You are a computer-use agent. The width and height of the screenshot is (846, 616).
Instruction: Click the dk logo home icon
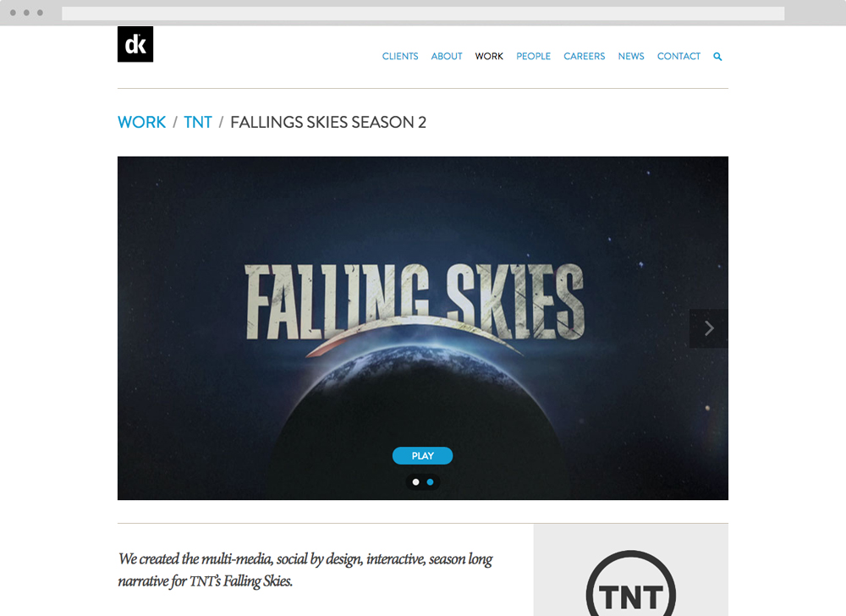click(135, 44)
